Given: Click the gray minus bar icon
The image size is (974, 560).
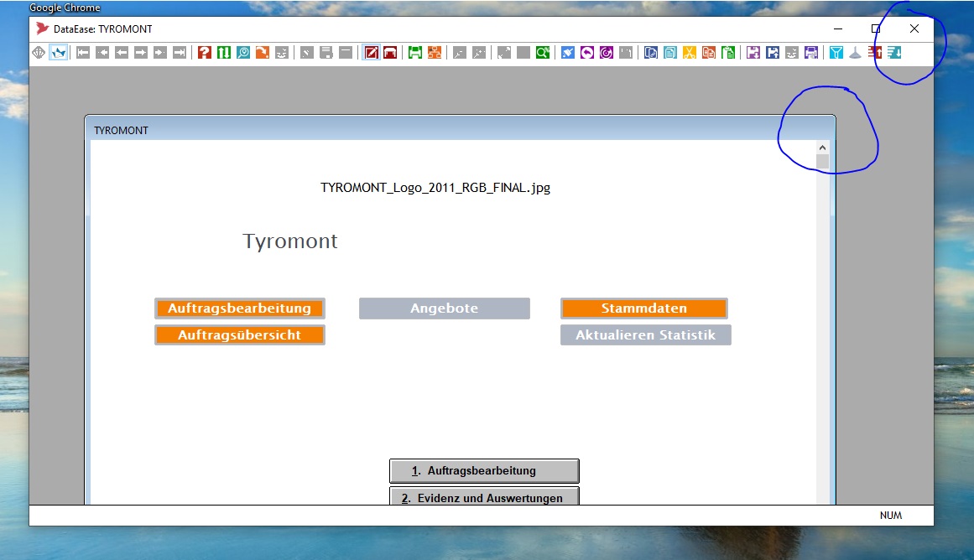Looking at the screenshot, I should tap(346, 53).
